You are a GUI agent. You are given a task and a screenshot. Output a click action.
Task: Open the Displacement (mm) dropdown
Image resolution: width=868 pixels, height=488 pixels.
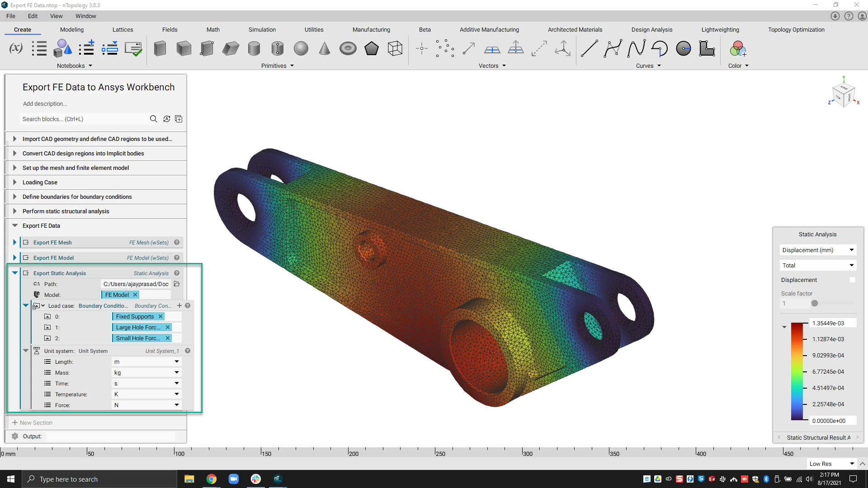pyautogui.click(x=817, y=250)
